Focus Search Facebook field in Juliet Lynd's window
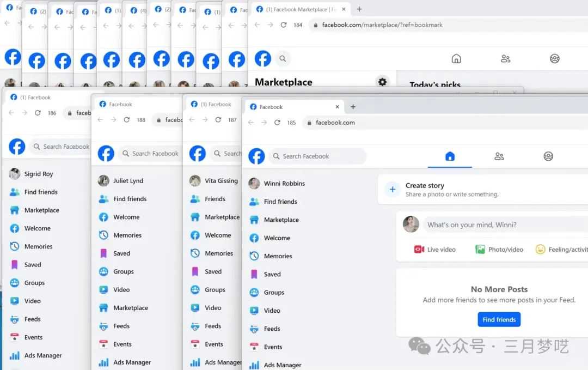 (150, 154)
